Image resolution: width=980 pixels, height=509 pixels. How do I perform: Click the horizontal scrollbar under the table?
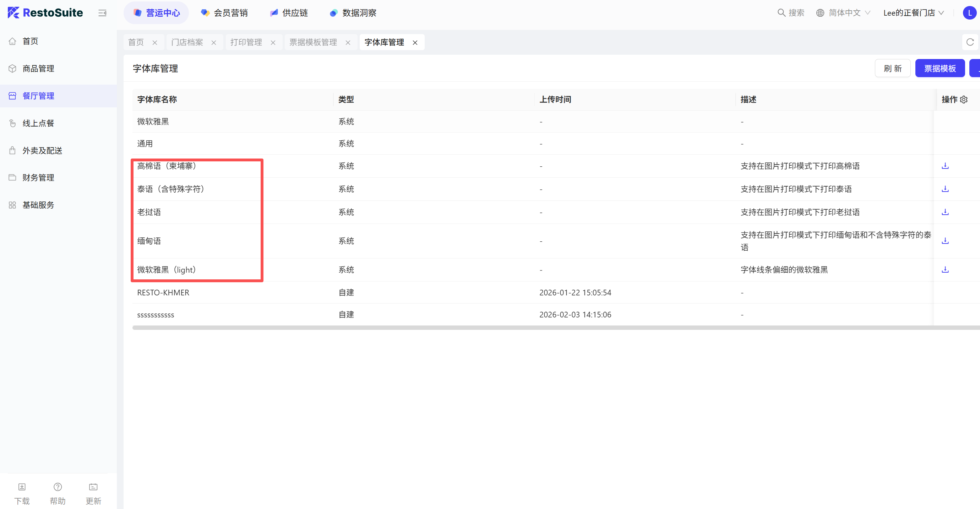point(533,328)
